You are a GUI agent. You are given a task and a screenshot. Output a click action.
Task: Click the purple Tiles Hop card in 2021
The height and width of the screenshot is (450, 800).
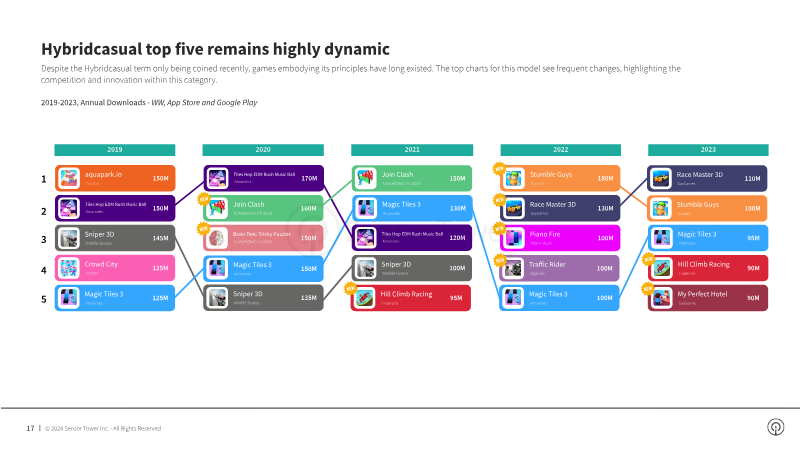coord(412,238)
